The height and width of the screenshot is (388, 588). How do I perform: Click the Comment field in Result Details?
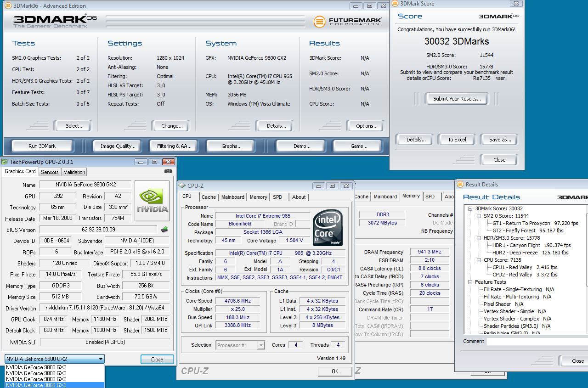coord(537,341)
